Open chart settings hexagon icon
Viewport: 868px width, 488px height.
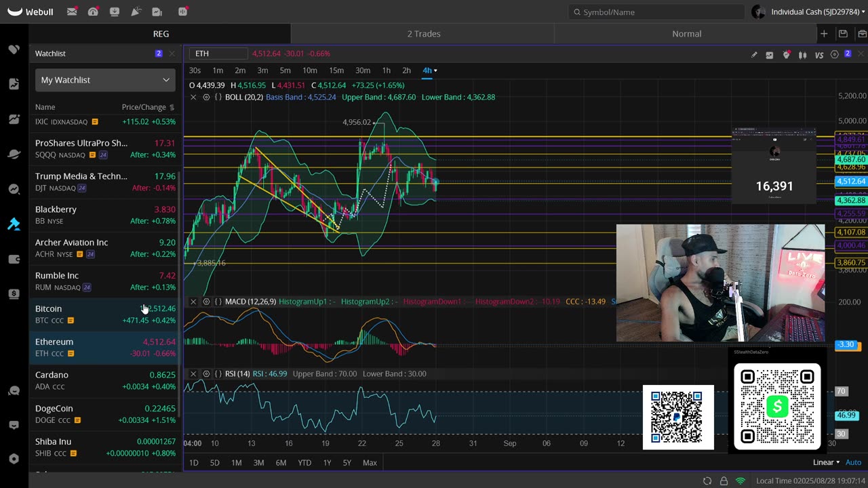tap(835, 54)
